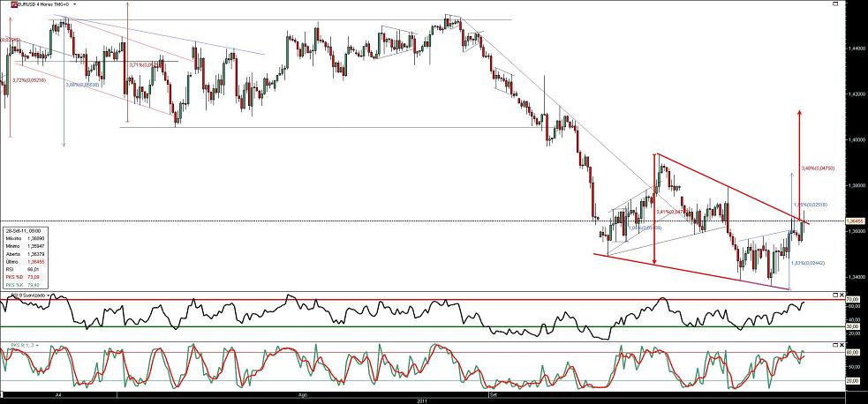Click the 1,44000 price axis label

(856, 49)
